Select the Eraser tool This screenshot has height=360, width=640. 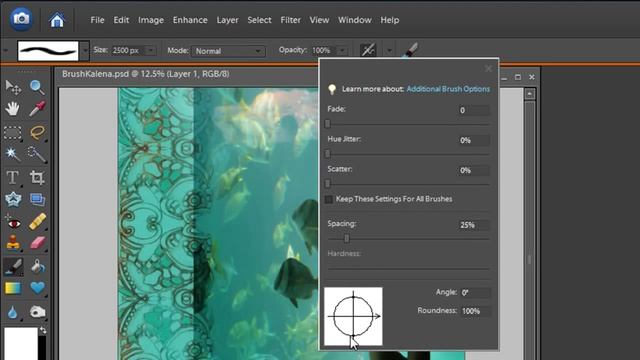coord(37,243)
